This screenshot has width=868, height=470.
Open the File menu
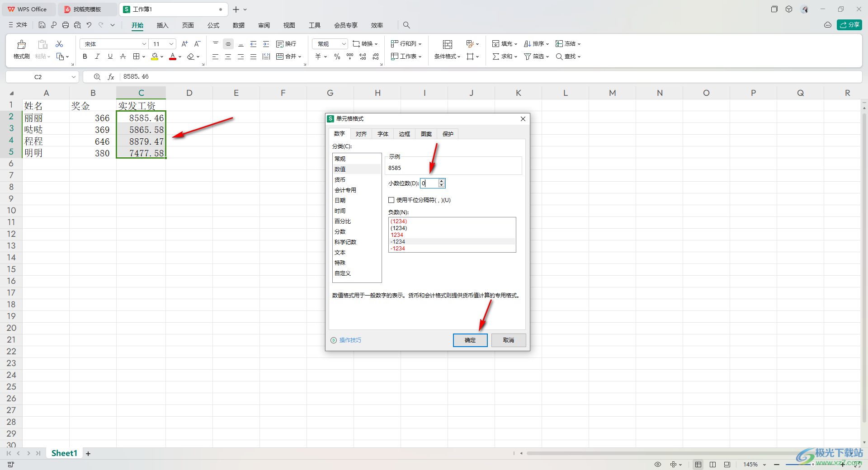pos(18,25)
